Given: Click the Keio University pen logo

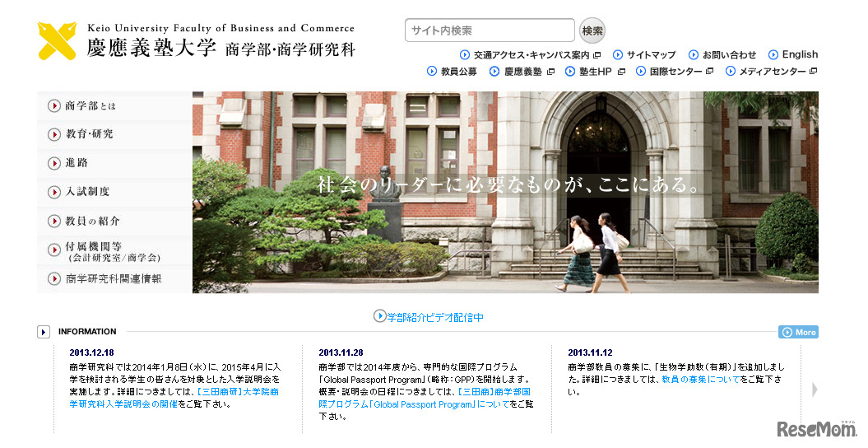Looking at the screenshot, I should point(57,40).
